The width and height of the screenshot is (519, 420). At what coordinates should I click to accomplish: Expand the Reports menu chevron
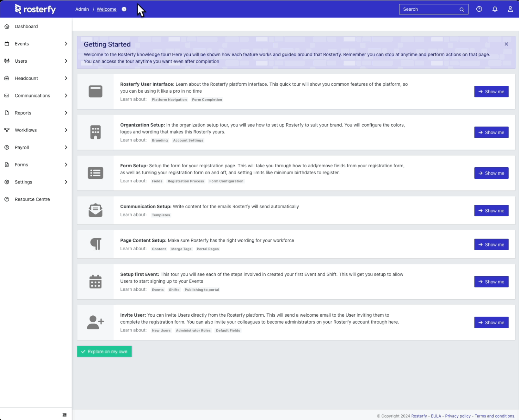(66, 113)
